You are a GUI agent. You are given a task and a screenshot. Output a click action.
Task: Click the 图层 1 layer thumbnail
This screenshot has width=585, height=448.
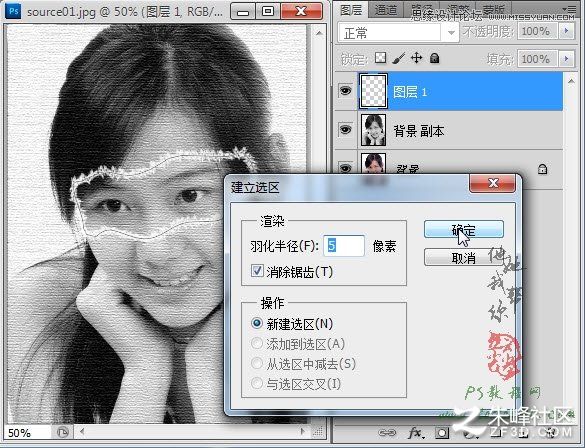click(x=373, y=91)
